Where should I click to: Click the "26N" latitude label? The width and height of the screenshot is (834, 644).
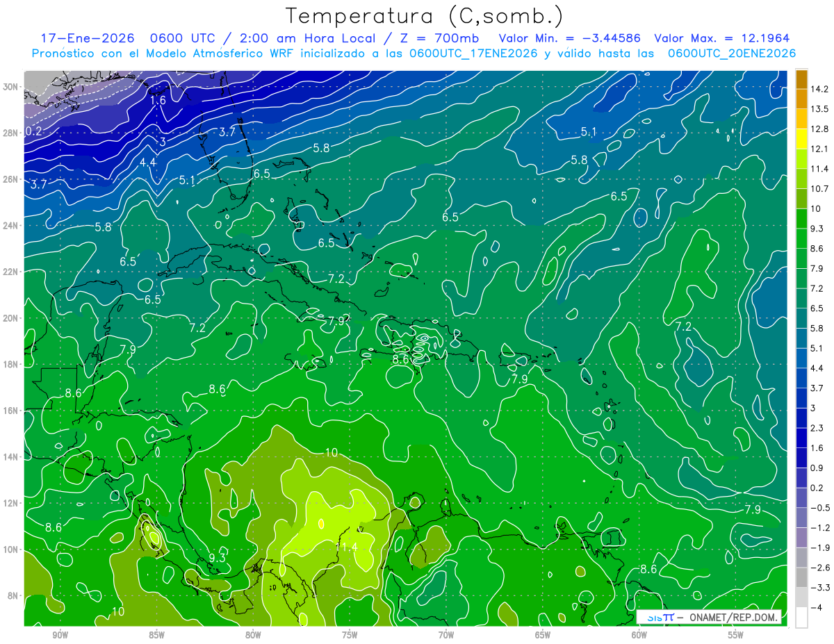click(12, 179)
